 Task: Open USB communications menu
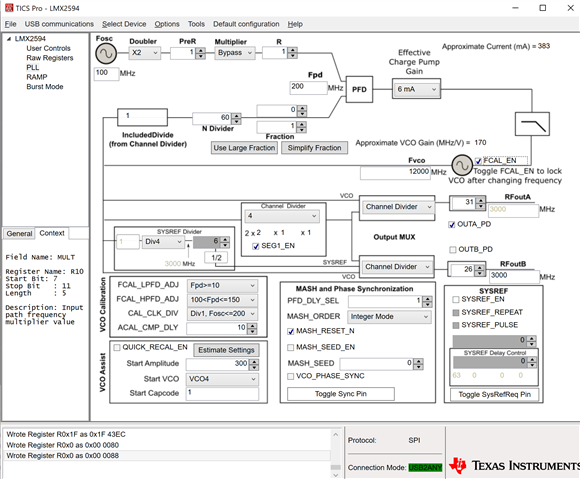[x=59, y=24]
